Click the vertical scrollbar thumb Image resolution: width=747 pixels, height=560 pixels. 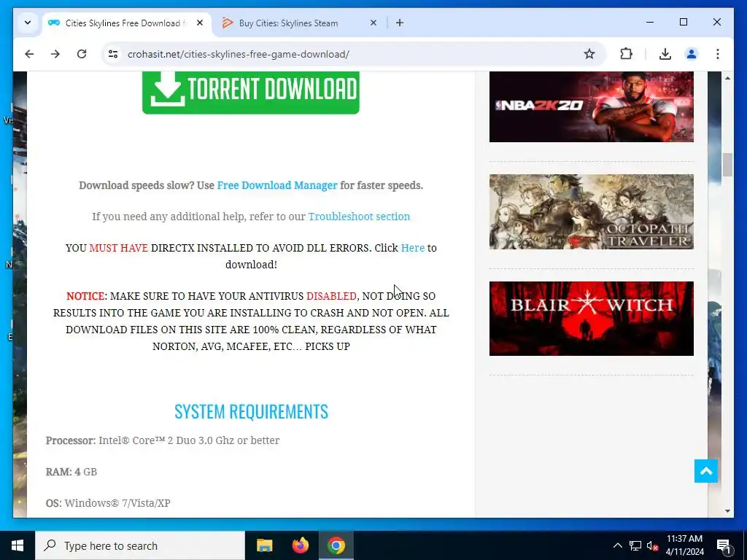[727, 165]
